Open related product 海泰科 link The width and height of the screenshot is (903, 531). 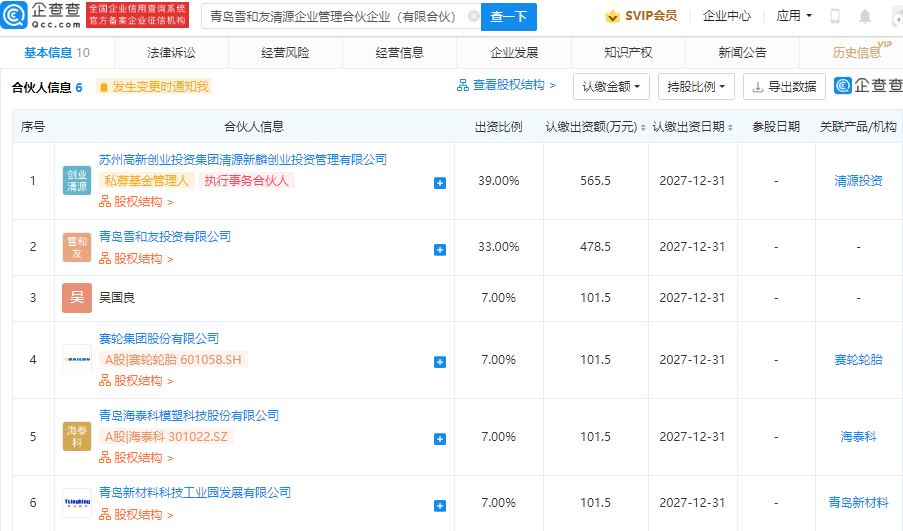pos(858,437)
